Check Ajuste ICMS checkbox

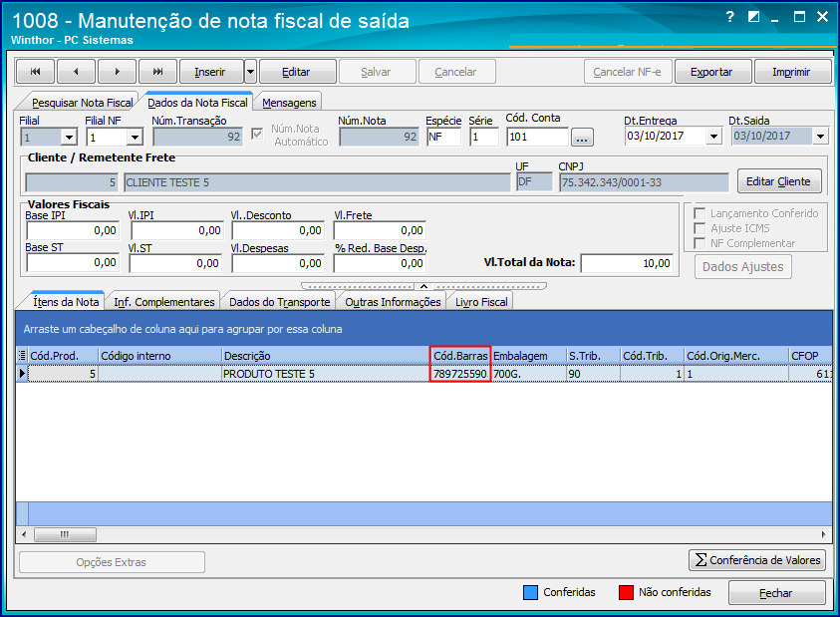click(700, 228)
